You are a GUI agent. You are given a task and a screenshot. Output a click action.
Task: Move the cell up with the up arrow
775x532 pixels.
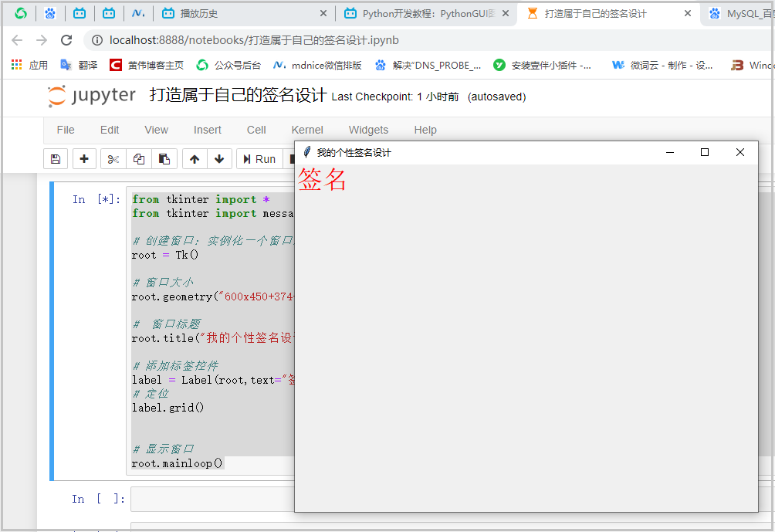coord(196,158)
